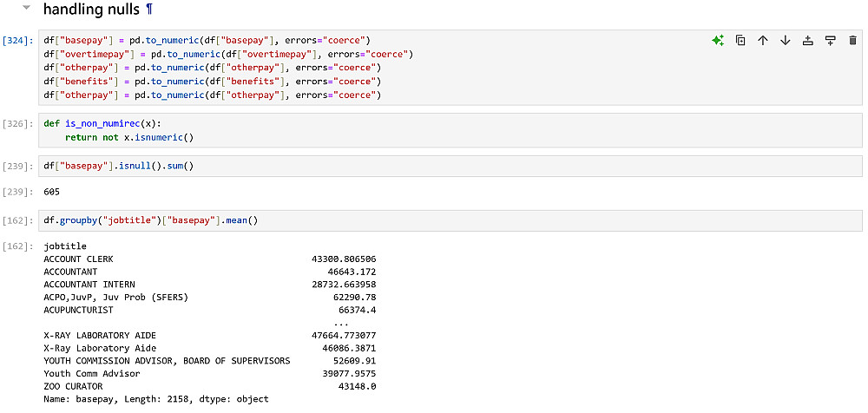The image size is (868, 413).
Task: Click the ellipsis in the groupby output
Action: point(341,323)
